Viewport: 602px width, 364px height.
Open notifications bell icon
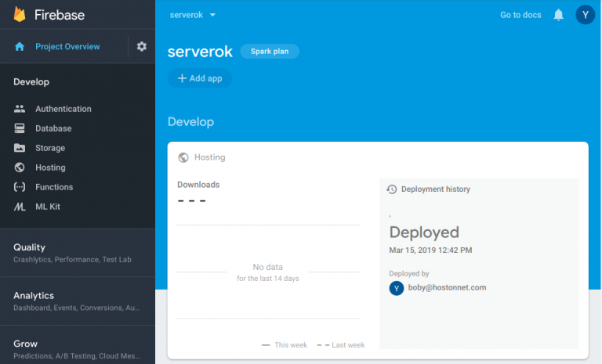point(558,15)
